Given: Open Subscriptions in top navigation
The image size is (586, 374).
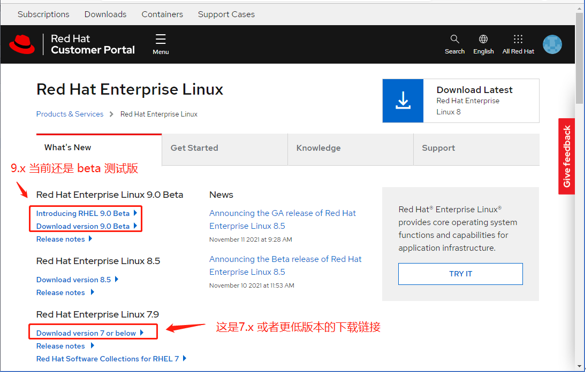Looking at the screenshot, I should pos(43,14).
